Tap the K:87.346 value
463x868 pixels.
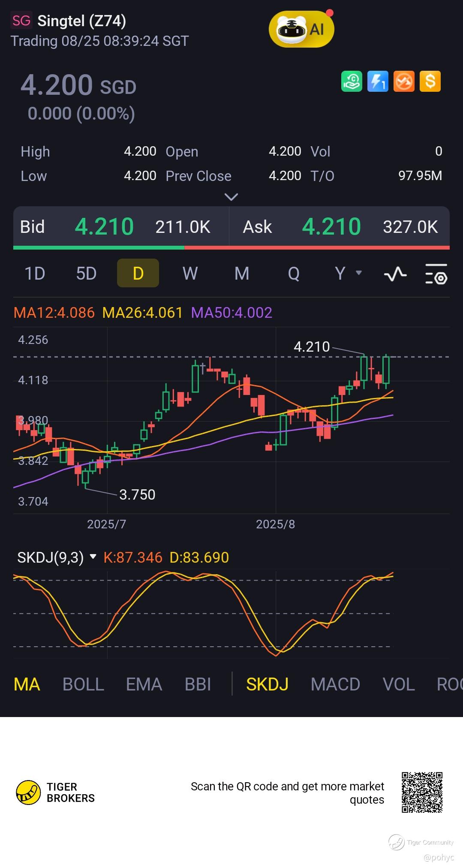click(x=133, y=558)
